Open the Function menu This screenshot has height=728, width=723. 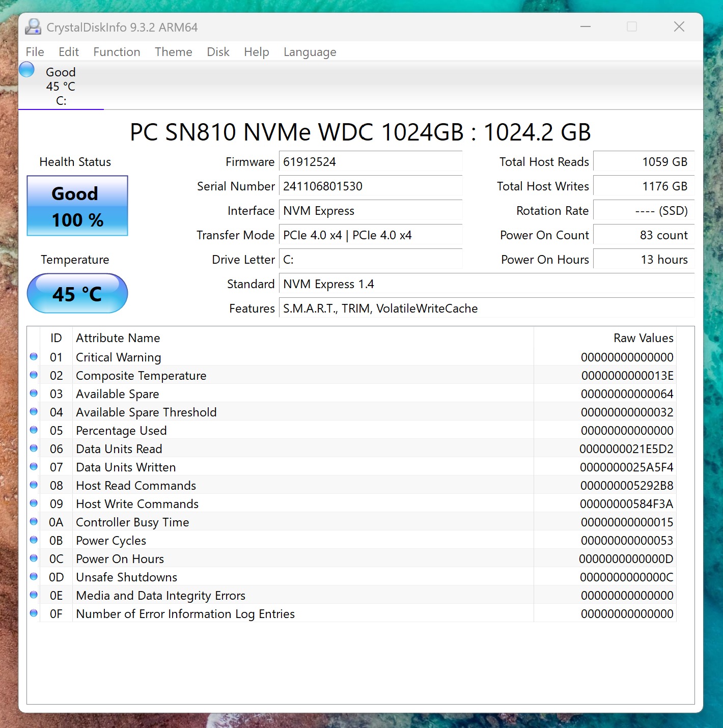116,51
